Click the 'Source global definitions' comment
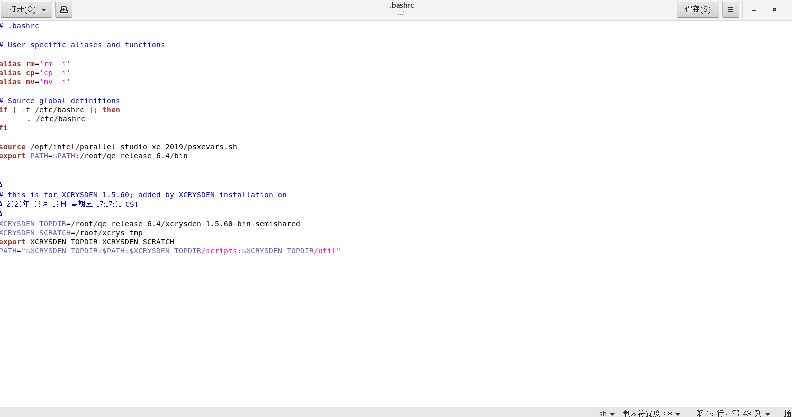 [x=60, y=100]
